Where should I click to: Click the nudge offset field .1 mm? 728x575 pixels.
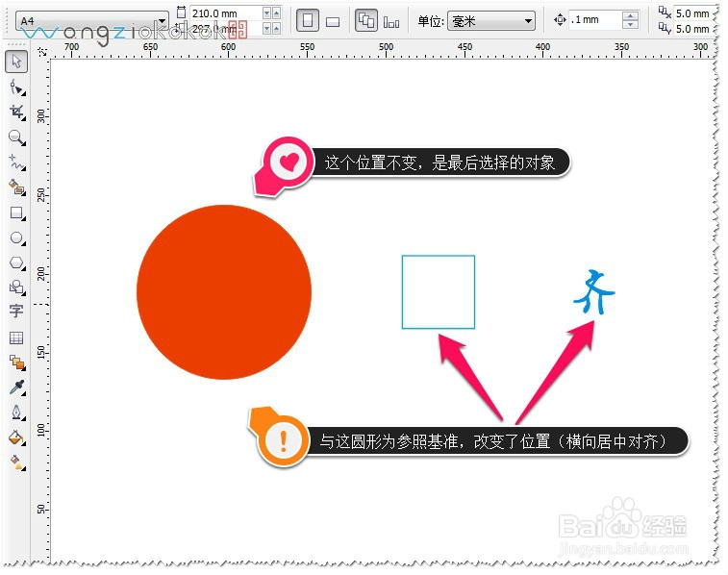coord(595,20)
